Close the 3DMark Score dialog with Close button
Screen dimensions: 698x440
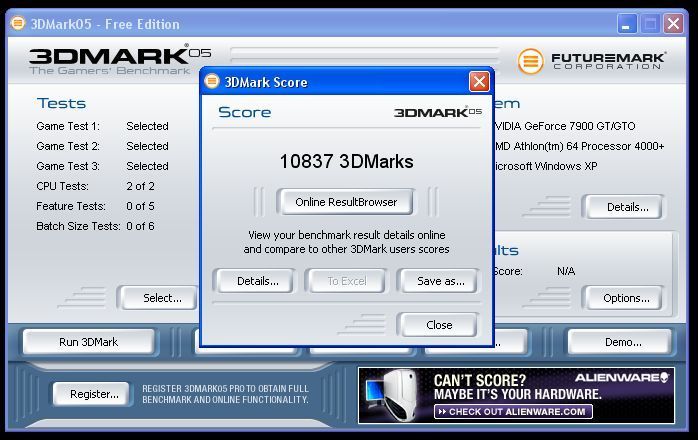pyautogui.click(x=439, y=325)
